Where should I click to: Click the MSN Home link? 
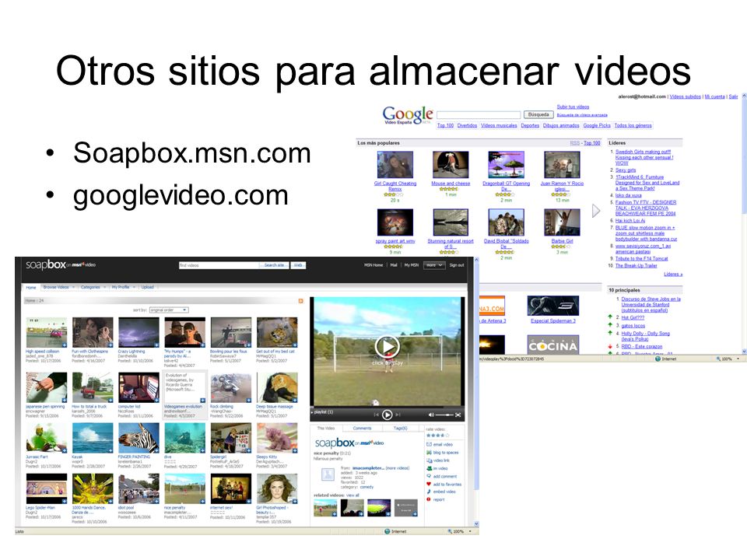(373, 264)
